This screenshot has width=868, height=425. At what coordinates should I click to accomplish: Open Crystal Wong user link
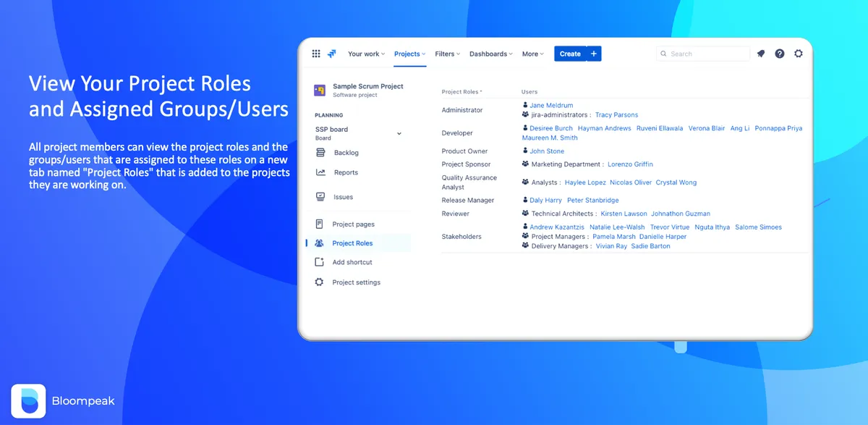coord(676,182)
